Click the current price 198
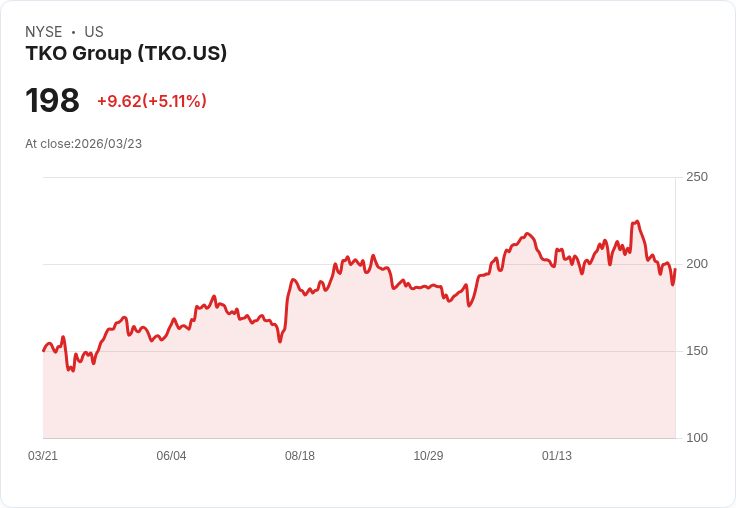Viewport: 736px width, 508px height. [52, 101]
